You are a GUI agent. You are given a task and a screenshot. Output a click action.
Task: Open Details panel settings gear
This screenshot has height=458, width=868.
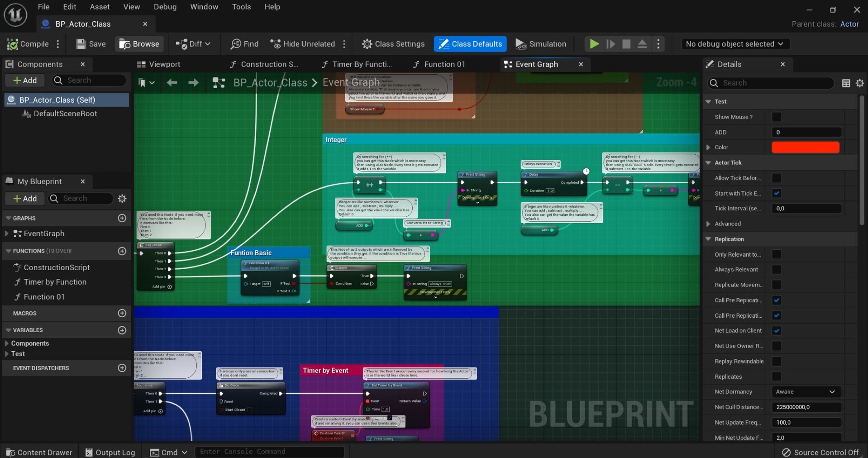(x=860, y=83)
